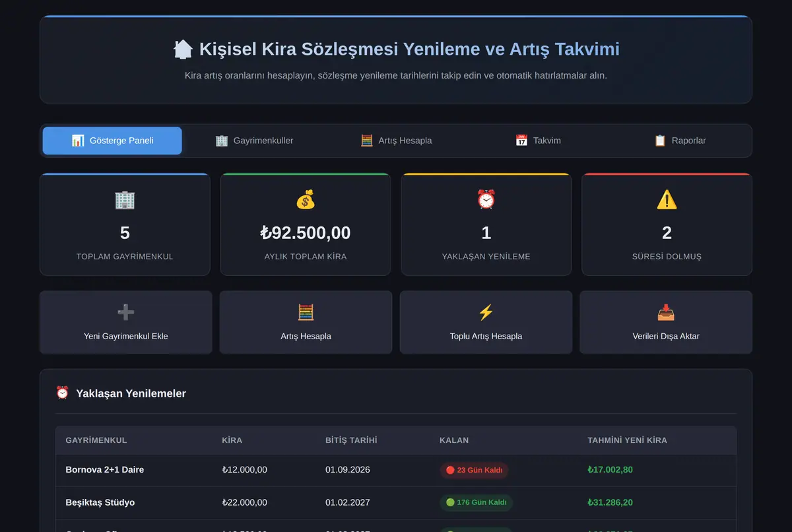Click the ₺22.000,00 rent value
Image resolution: width=792 pixels, height=532 pixels.
(245, 502)
